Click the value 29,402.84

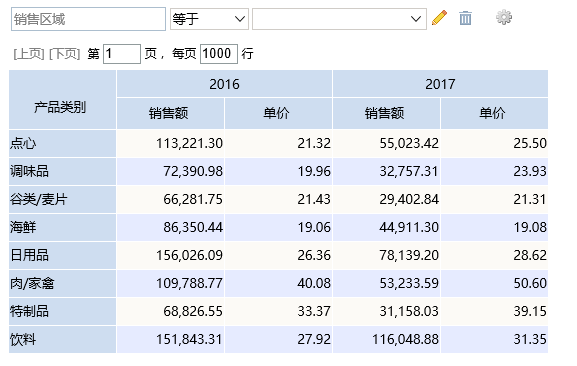click(x=409, y=199)
